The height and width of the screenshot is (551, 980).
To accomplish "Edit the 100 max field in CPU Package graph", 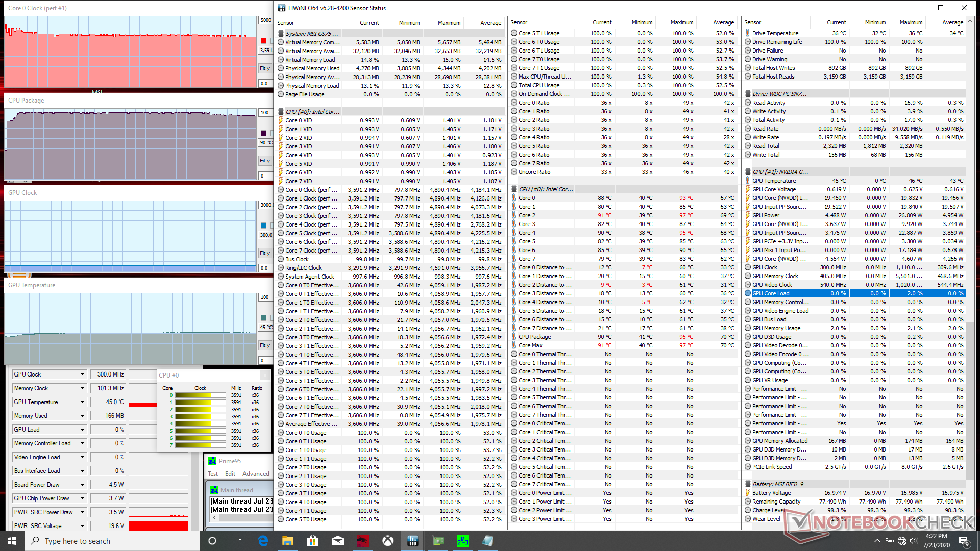I will [266, 113].
